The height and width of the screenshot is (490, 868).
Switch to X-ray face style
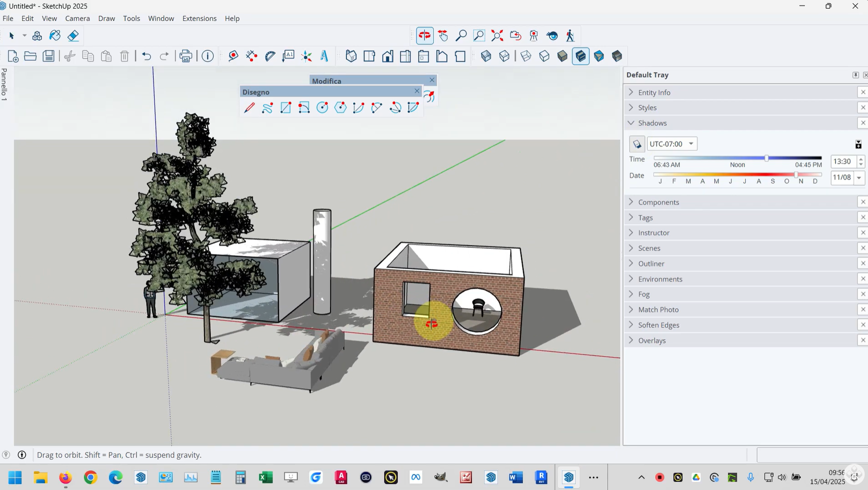pos(486,56)
